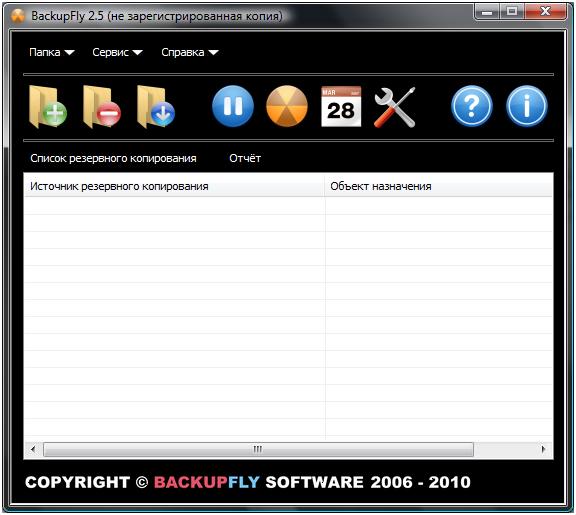Click the Объект назначения column header
This screenshot has height=515, width=576.
[439, 186]
